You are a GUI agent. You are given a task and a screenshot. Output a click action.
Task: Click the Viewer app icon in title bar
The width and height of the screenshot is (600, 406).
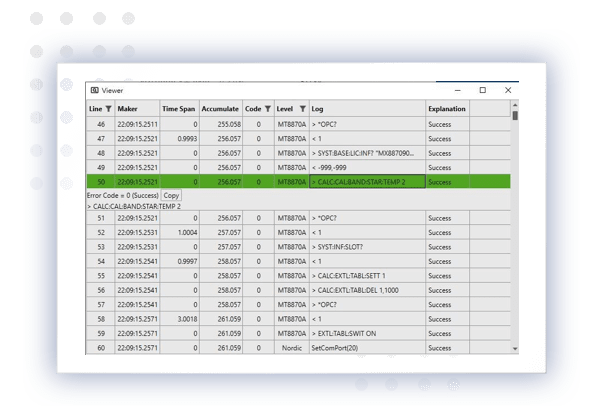coord(94,90)
